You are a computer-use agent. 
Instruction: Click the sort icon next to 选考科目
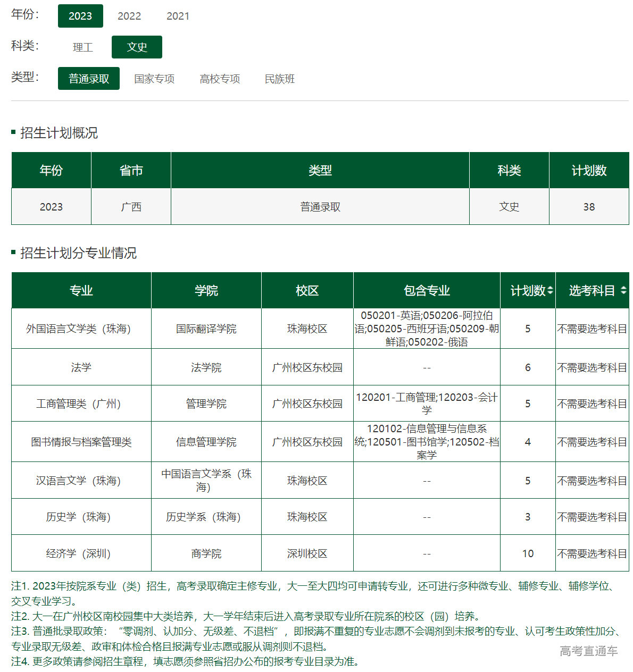click(623, 290)
